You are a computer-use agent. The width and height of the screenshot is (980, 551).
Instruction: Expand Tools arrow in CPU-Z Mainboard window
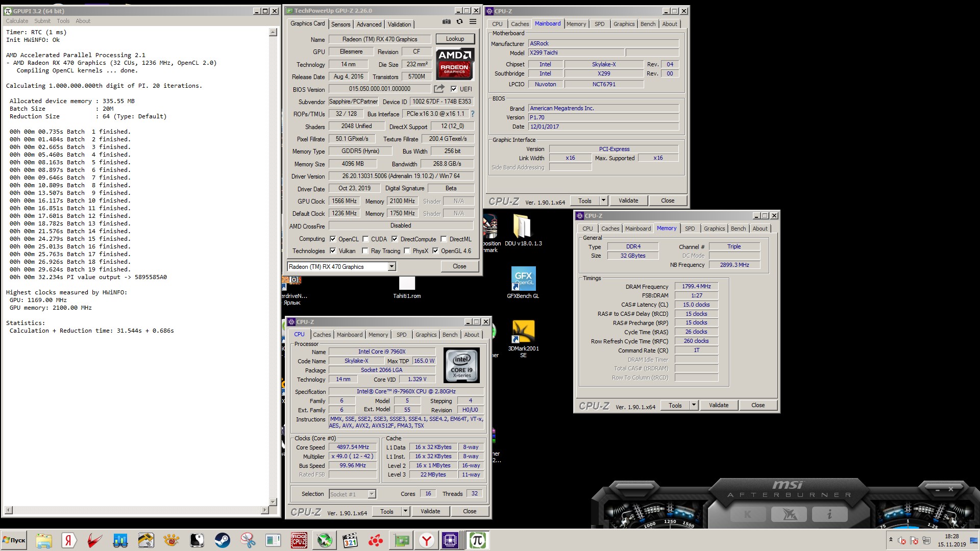tap(603, 201)
